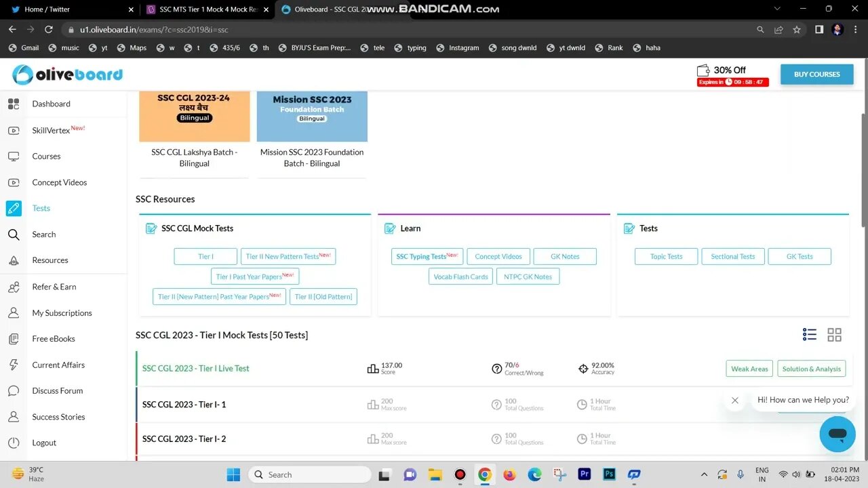Click the Oliveboard logo
This screenshot has width=868, height=488.
click(x=68, y=75)
